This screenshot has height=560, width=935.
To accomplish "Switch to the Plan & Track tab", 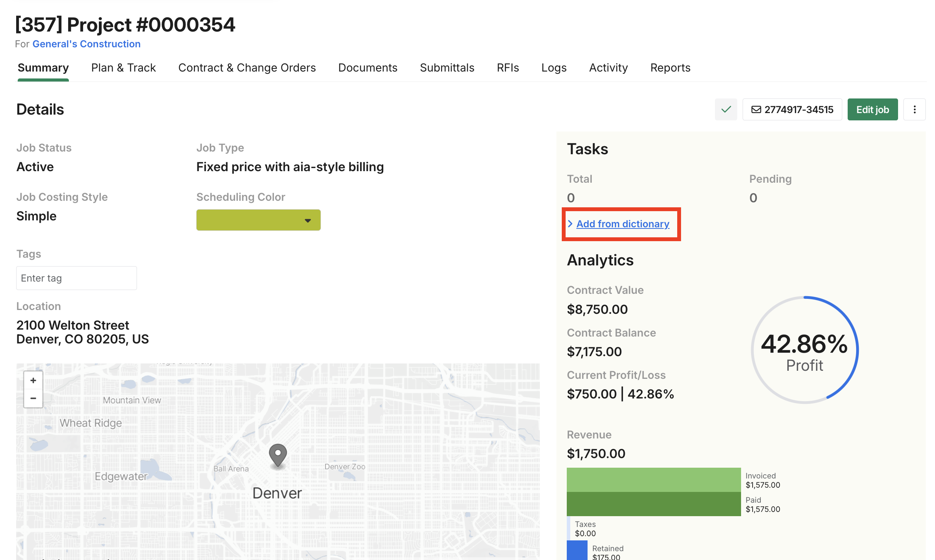I will click(123, 68).
